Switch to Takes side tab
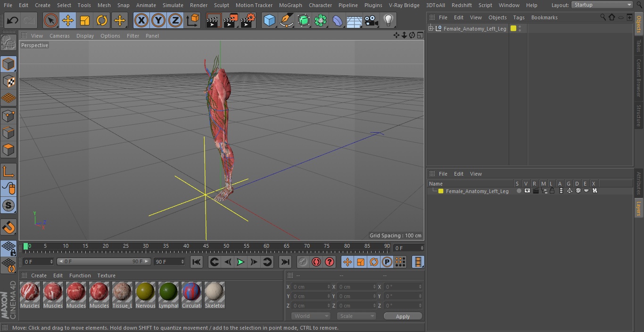This screenshot has width=644, height=332. (x=639, y=46)
